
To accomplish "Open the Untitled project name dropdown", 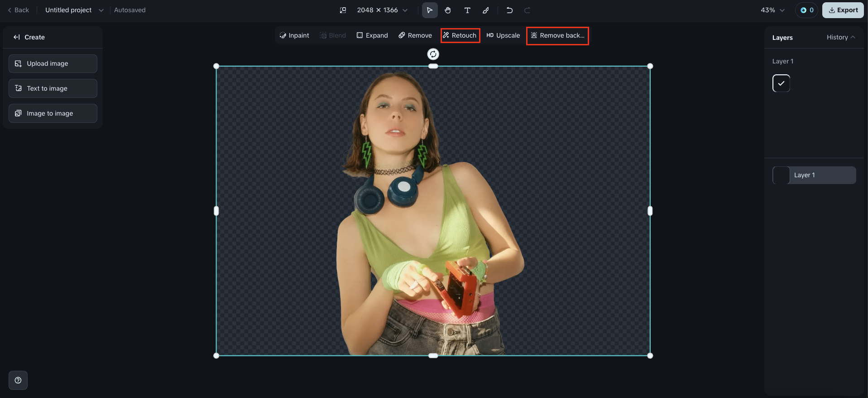I will coord(74,10).
